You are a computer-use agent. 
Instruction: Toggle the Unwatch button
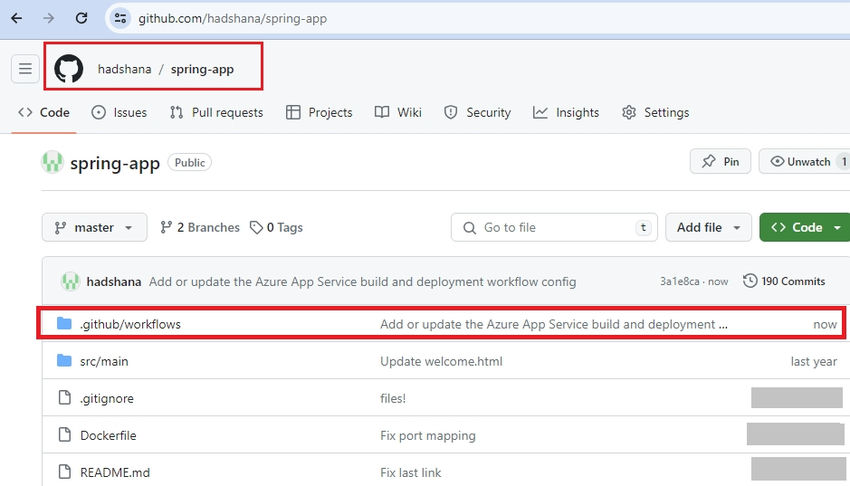pyautogui.click(x=803, y=161)
